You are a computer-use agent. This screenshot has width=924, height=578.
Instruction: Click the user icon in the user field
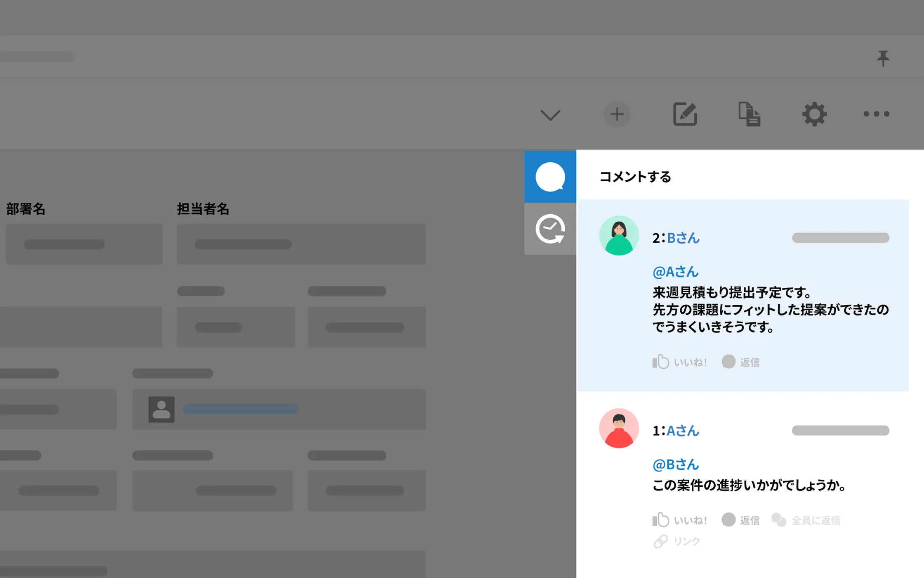pyautogui.click(x=161, y=409)
